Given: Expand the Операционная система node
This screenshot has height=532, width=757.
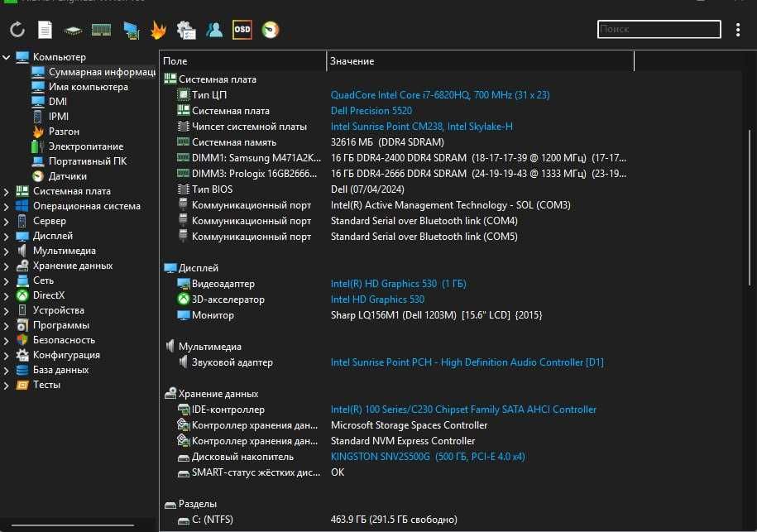Looking at the screenshot, I should pyautogui.click(x=7, y=207).
